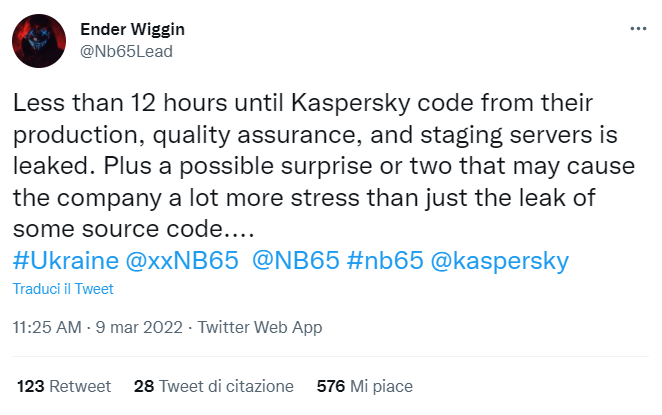The height and width of the screenshot is (415, 662).
Task: Open the #Ukraine hashtag
Action: pos(62,261)
